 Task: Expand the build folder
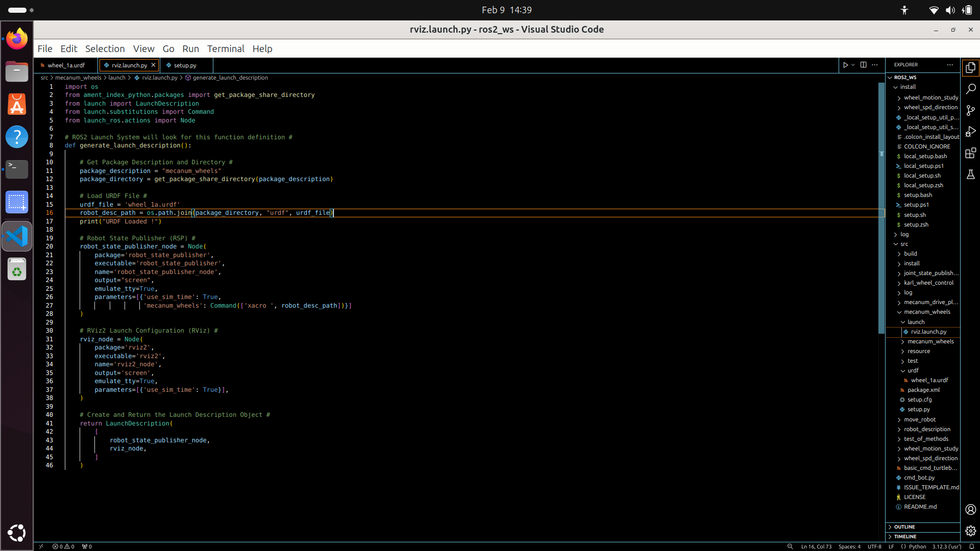pyautogui.click(x=923, y=254)
